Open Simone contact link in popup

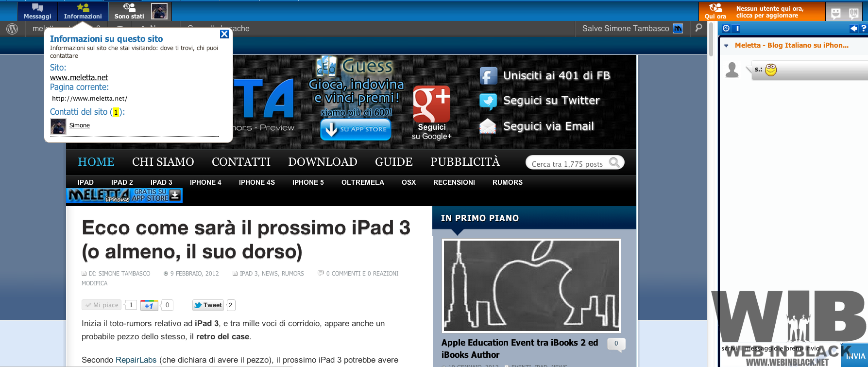tap(80, 125)
